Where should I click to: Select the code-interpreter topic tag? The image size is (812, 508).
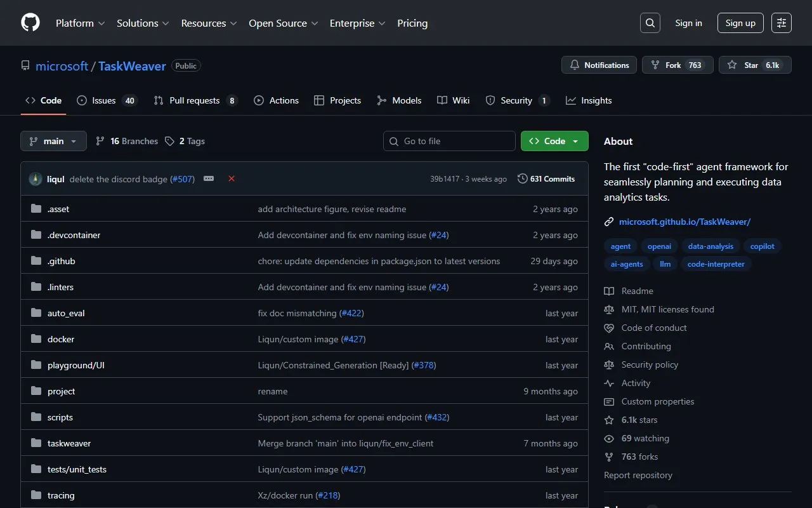(x=716, y=264)
